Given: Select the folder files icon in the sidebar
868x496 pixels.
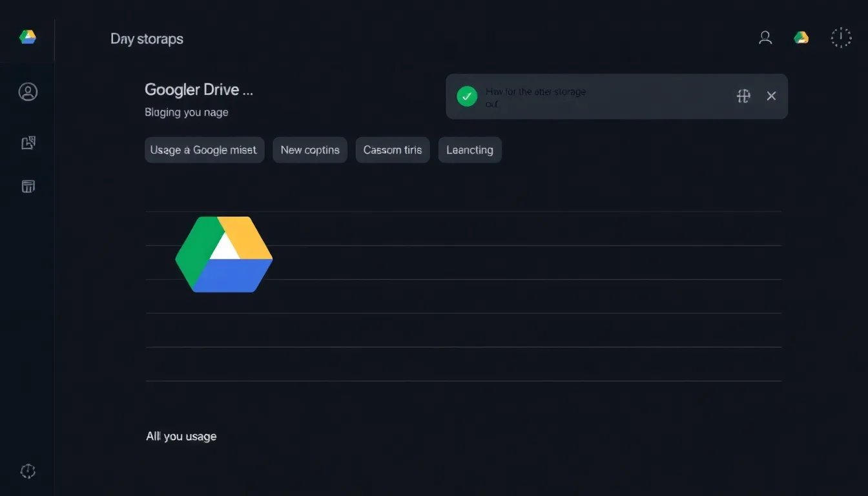Looking at the screenshot, I should [28, 143].
